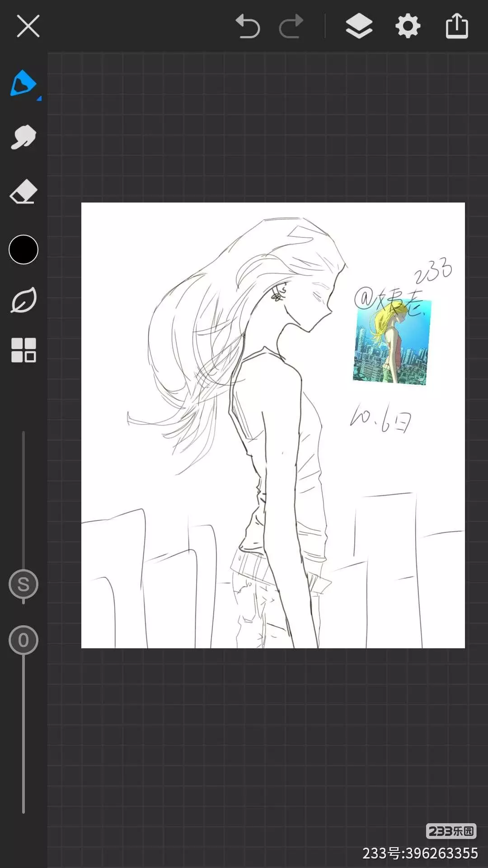Select the eraser tool

[23, 192]
